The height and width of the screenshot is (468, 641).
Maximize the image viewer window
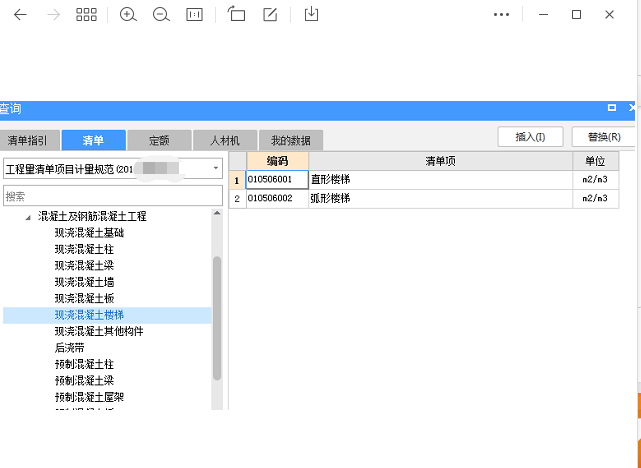click(x=576, y=15)
